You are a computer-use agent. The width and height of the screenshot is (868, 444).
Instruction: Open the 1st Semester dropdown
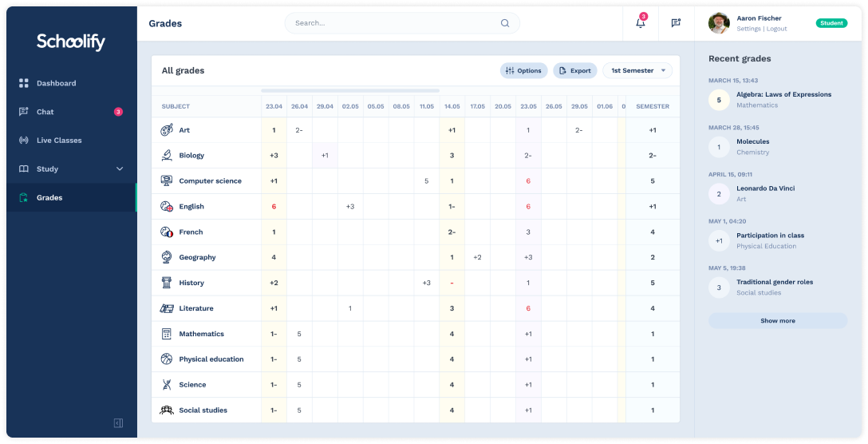637,70
